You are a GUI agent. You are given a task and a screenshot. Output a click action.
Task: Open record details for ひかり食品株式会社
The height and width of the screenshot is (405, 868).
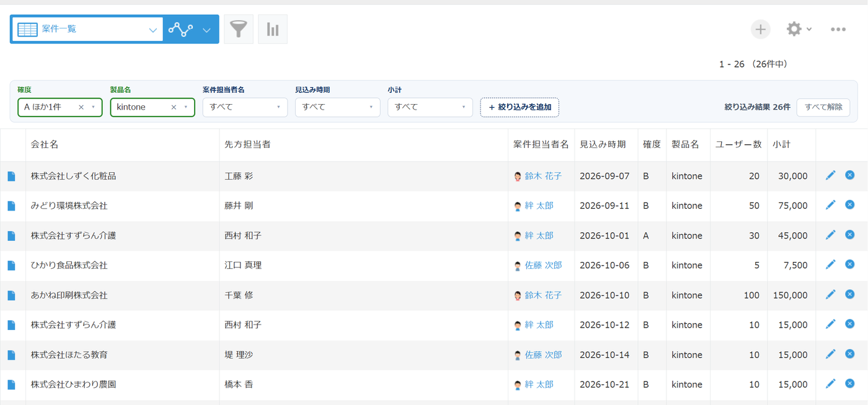click(x=11, y=266)
